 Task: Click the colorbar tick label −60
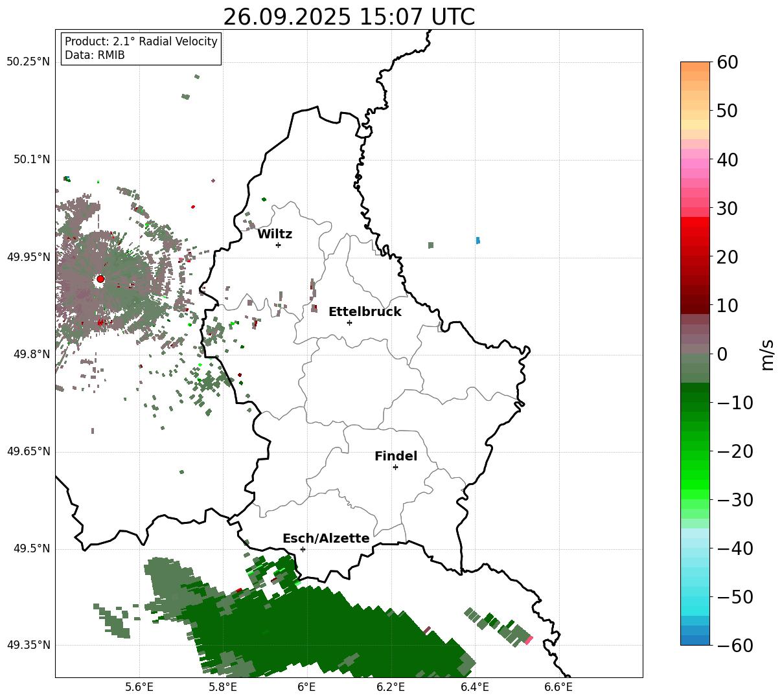point(735,646)
